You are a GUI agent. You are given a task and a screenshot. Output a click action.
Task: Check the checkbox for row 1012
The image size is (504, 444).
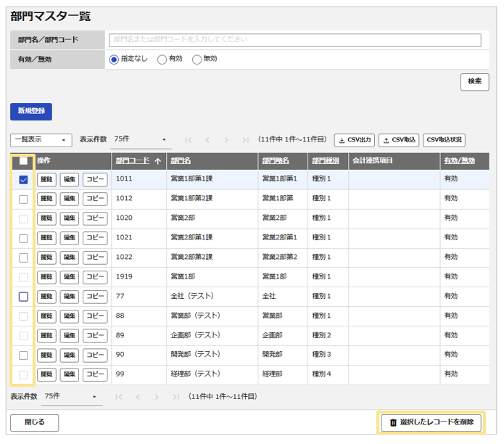tap(23, 200)
